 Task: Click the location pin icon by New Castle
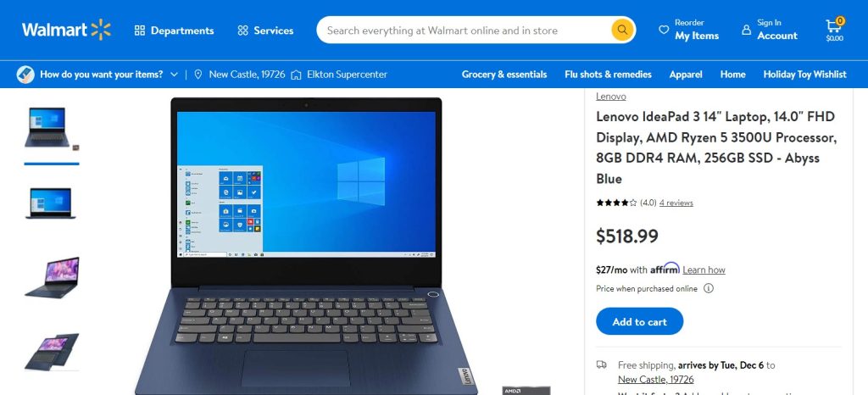coord(198,74)
